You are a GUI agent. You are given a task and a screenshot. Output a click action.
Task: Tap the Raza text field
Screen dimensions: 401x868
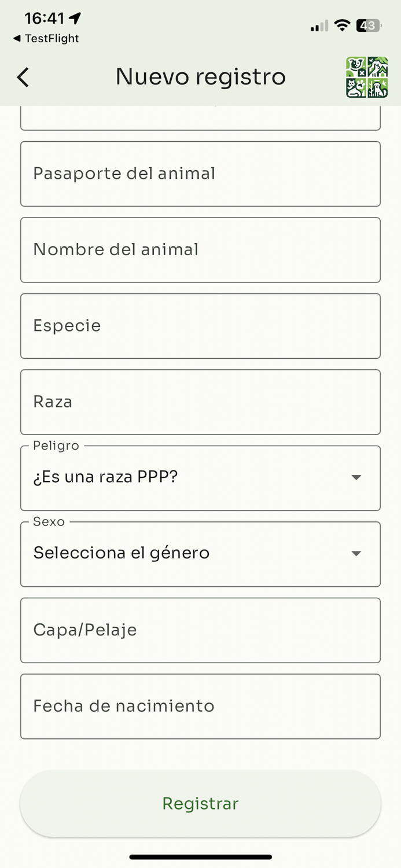(200, 402)
